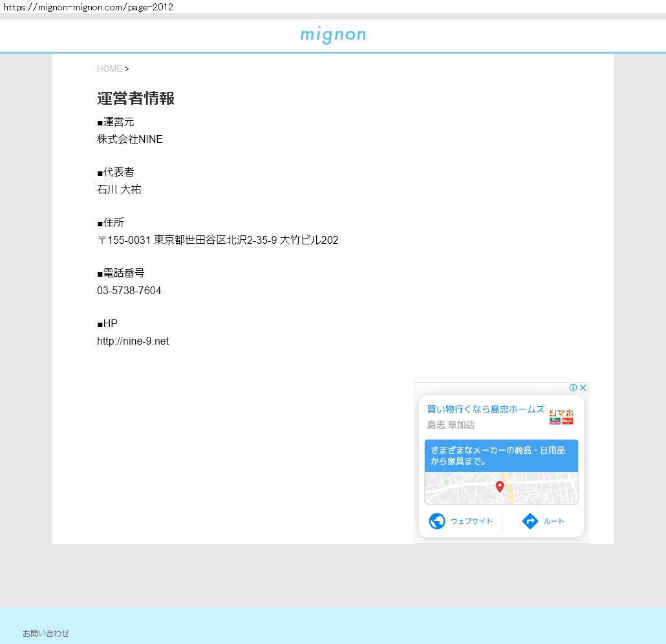The height and width of the screenshot is (644, 666).
Task: Click the blue ad description banner
Action: 501,456
